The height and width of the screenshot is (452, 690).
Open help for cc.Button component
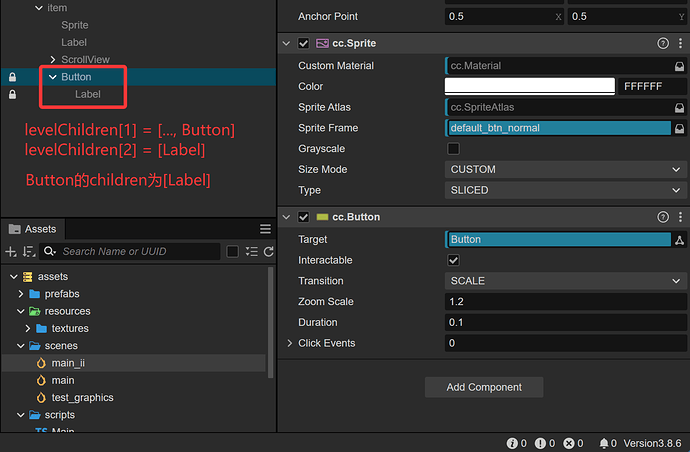tap(663, 217)
